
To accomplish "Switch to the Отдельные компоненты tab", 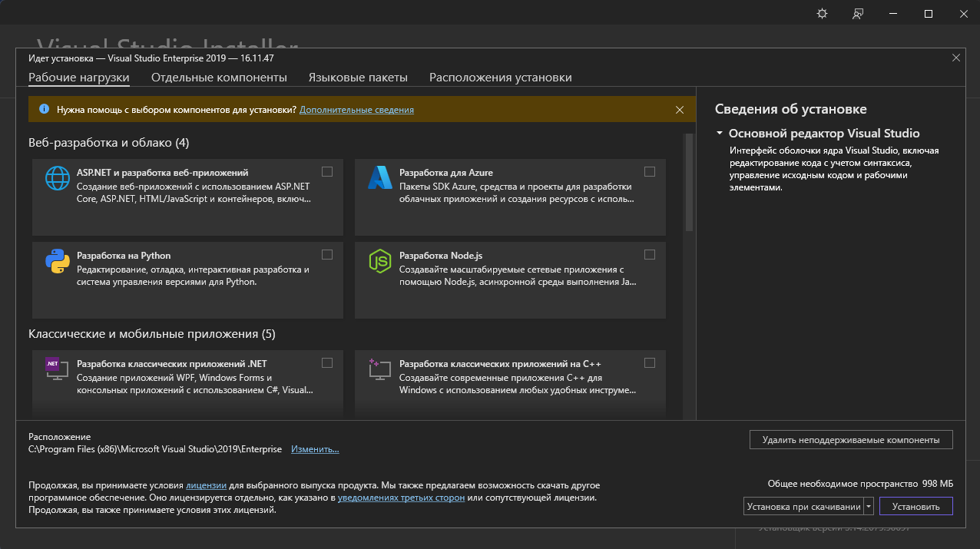I will 219,78.
